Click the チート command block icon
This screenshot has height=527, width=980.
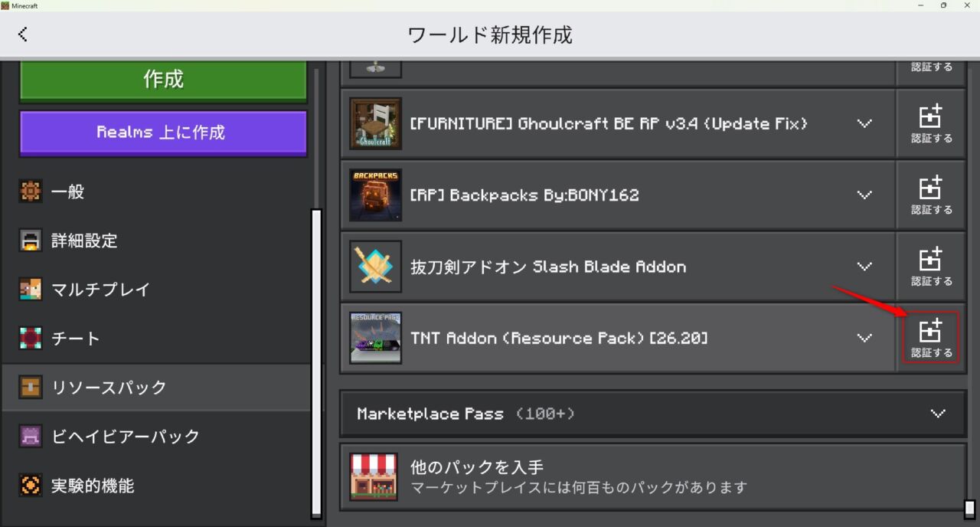31,339
